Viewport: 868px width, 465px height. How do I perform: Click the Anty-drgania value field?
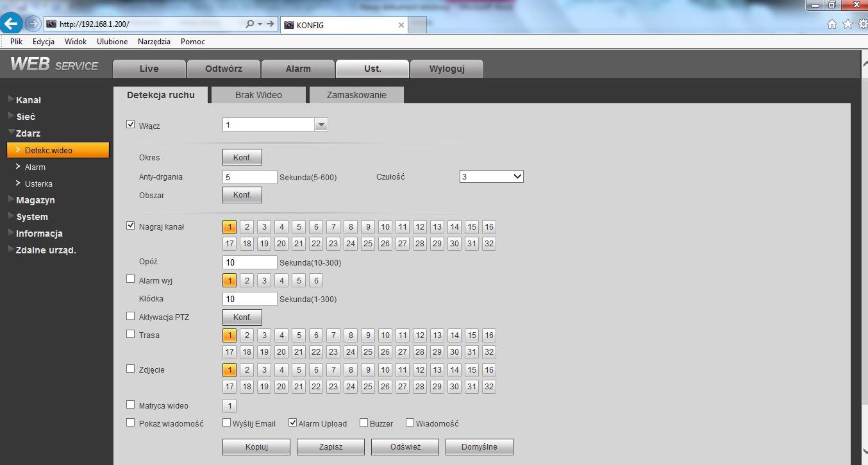250,177
